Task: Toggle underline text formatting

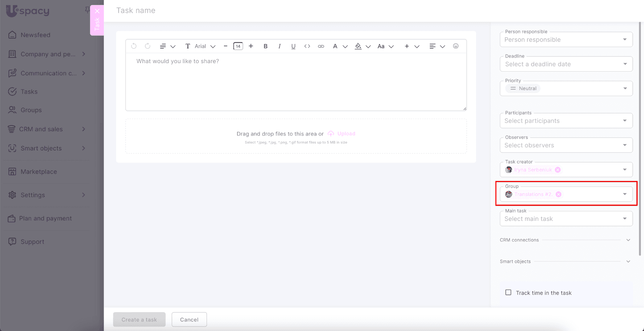Action: [293, 46]
